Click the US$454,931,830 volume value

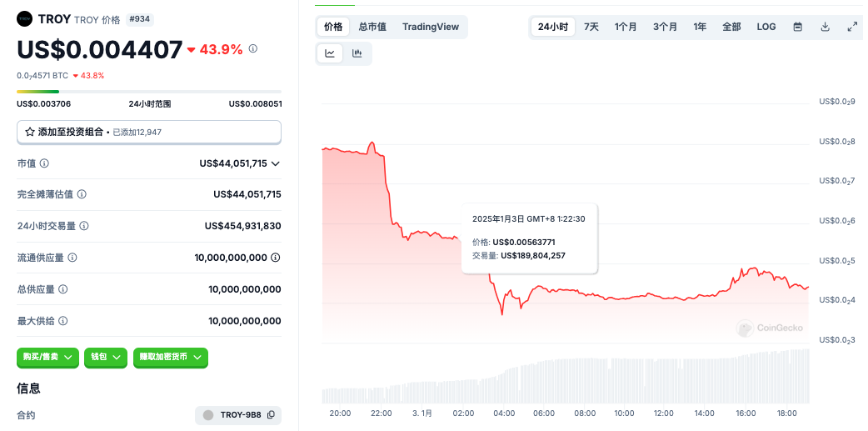pos(243,226)
